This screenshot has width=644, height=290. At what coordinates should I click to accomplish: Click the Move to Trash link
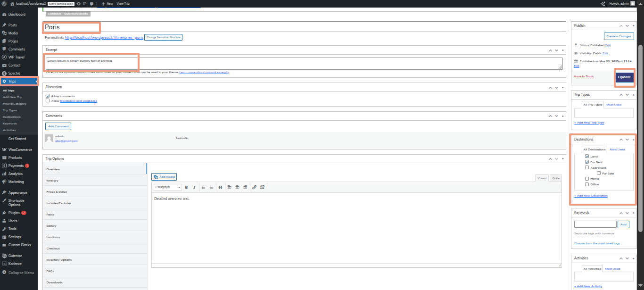click(583, 76)
